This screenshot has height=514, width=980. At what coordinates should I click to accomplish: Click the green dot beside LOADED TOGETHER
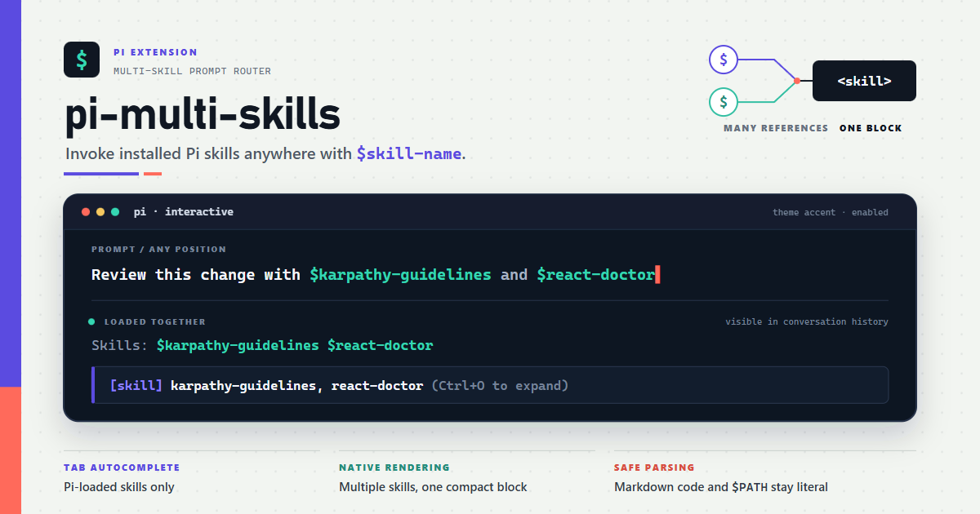(91, 321)
